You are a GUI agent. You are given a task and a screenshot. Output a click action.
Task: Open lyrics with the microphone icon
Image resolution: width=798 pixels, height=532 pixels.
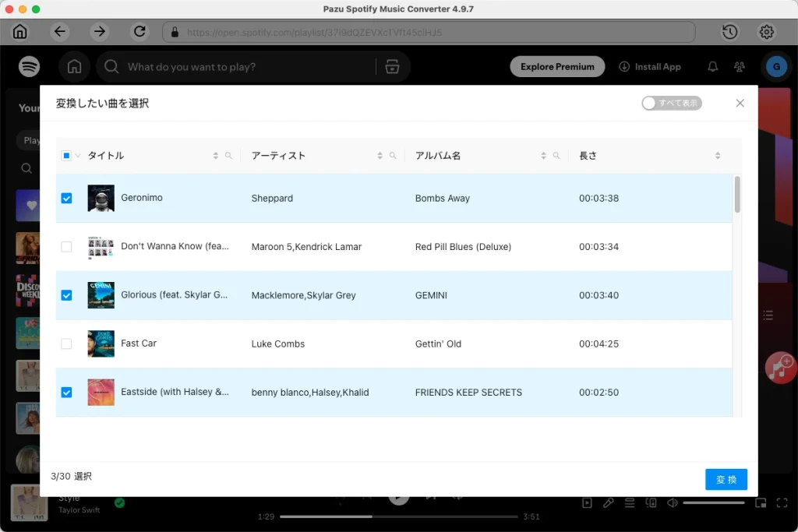click(x=609, y=503)
